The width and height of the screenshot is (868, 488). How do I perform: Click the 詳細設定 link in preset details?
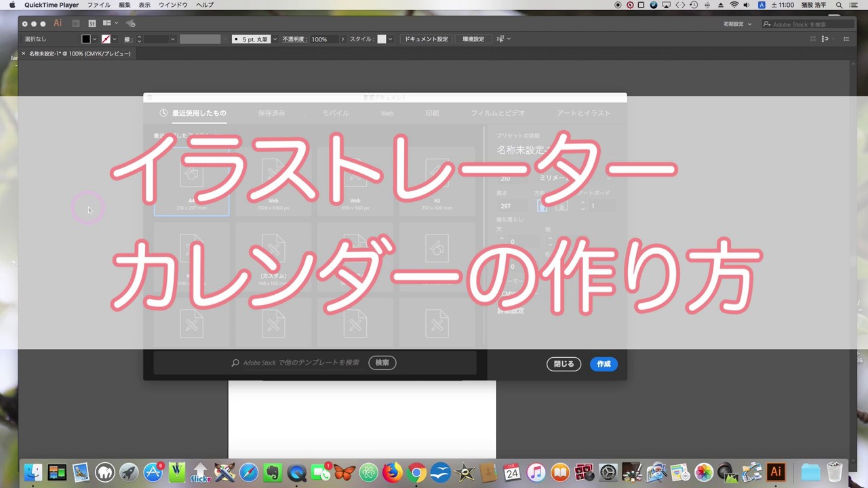[x=511, y=310]
